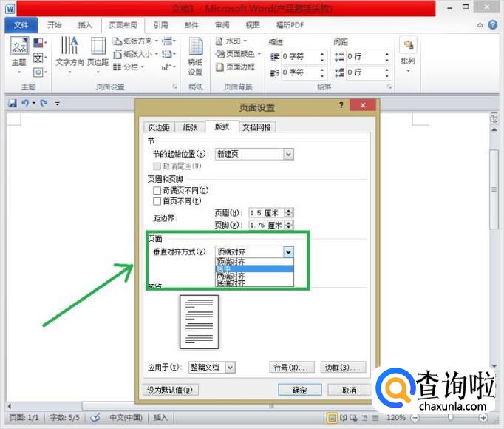Screen dimensions: 504x429
Task: Select 居中 option in alignment list
Action: pyautogui.click(x=254, y=268)
